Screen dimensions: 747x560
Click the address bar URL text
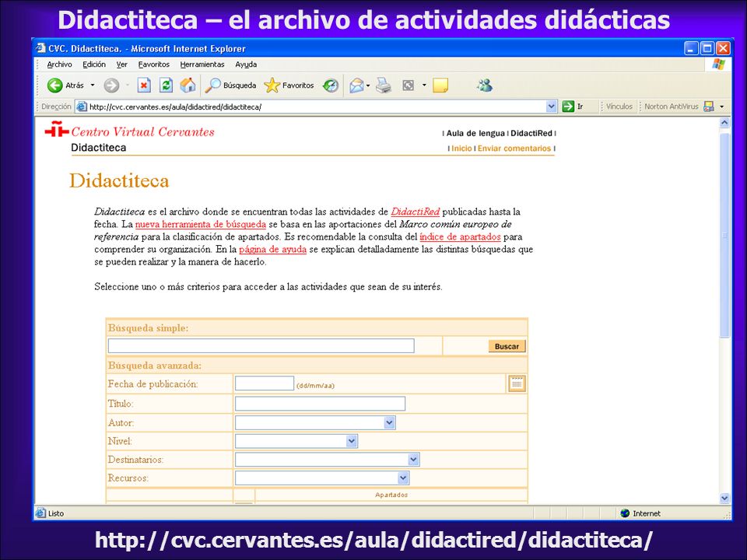[x=175, y=107]
